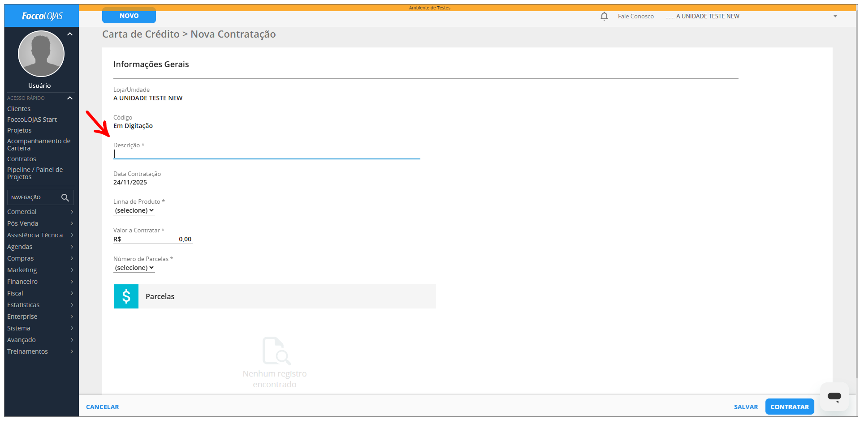This screenshot has height=424, width=868.
Task: Click the user avatar picture
Action: [x=41, y=54]
